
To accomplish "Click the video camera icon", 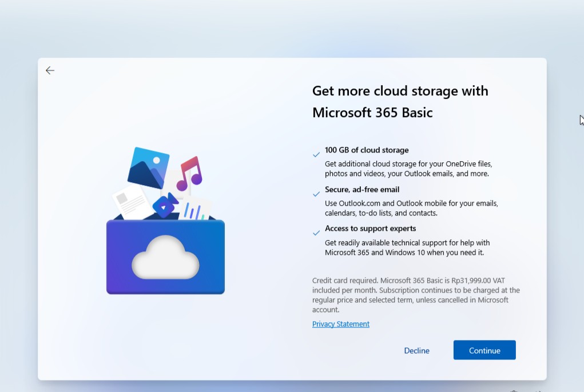I will click(166, 205).
